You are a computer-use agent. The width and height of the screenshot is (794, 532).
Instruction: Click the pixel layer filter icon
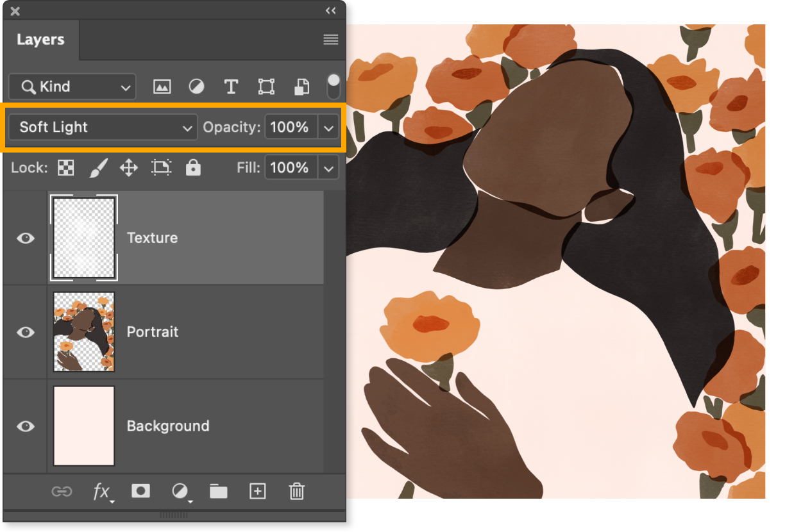pos(162,87)
